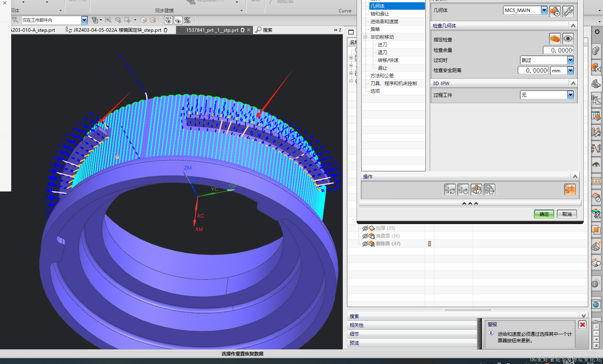Image resolution: width=603 pixels, height=364 pixels.
Task: Close the 1537841_prt_1__stp.prt tab
Action: pyautogui.click(x=249, y=30)
